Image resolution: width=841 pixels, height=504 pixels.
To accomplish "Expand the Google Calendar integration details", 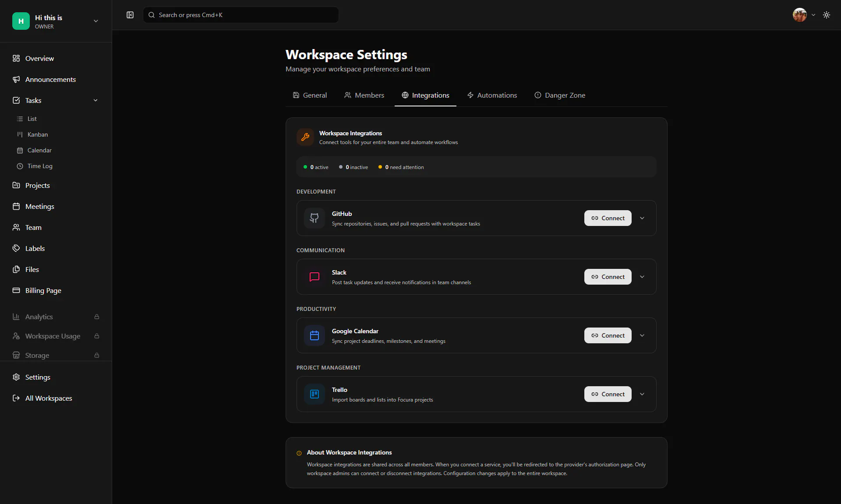I will tap(642, 335).
